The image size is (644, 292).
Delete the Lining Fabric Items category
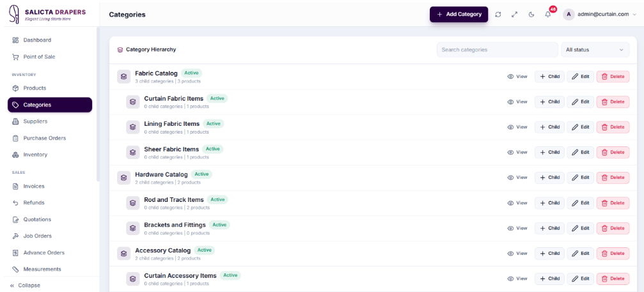coord(613,127)
